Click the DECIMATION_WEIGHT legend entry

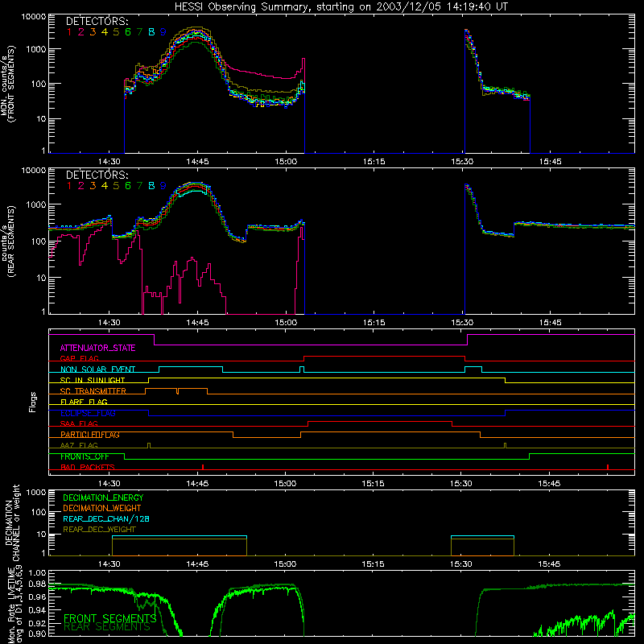102,509
